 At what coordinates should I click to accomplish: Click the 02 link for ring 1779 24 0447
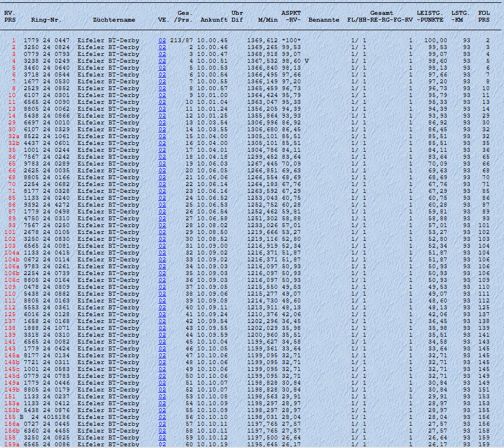click(x=162, y=41)
